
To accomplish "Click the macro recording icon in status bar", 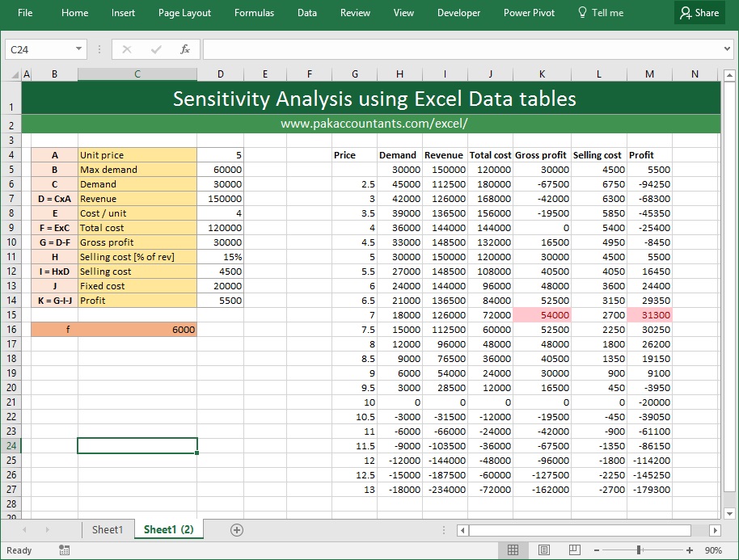I will (64, 549).
